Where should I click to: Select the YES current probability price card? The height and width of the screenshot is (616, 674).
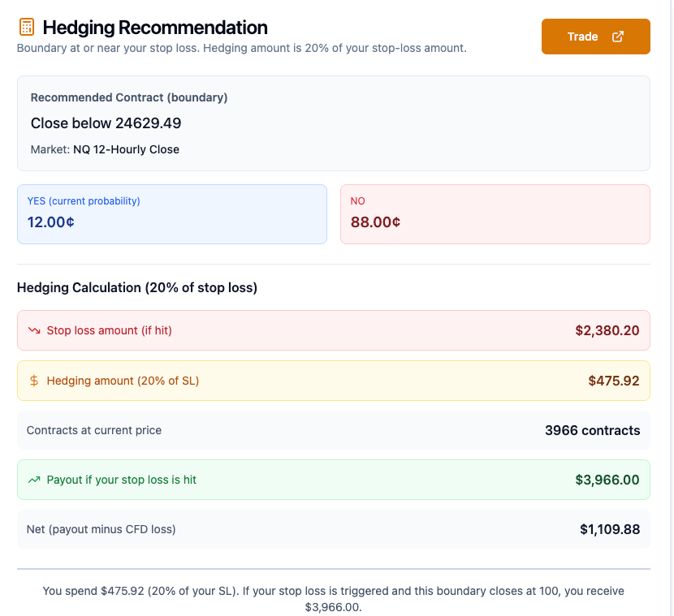171,212
